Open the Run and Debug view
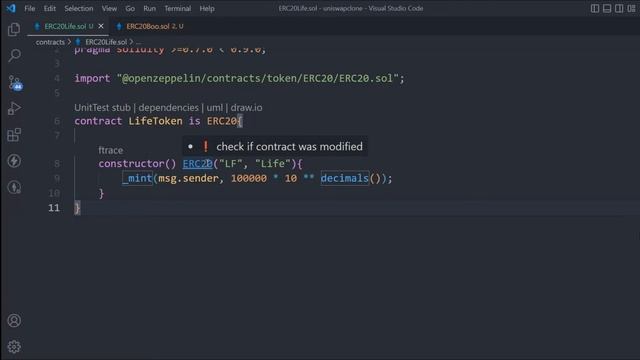The width and height of the screenshot is (640, 360). (x=14, y=109)
